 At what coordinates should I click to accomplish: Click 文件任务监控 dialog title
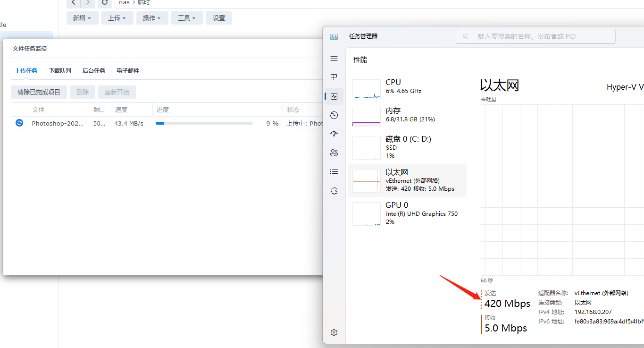tap(30, 49)
